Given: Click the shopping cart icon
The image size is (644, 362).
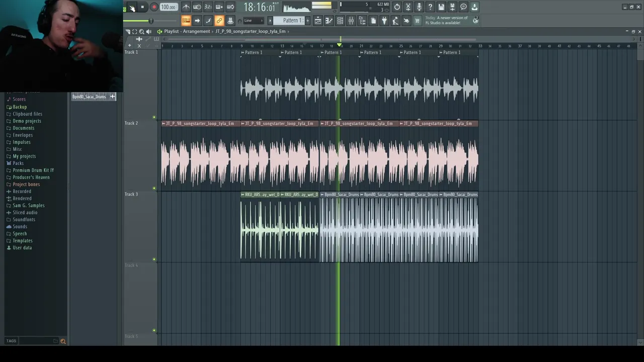Looking at the screenshot, I should [417, 21].
